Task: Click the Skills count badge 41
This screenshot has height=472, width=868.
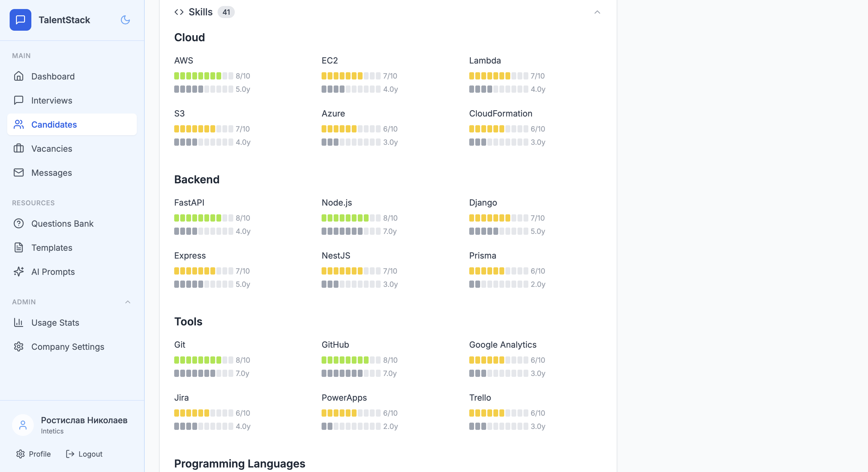Action: point(226,12)
